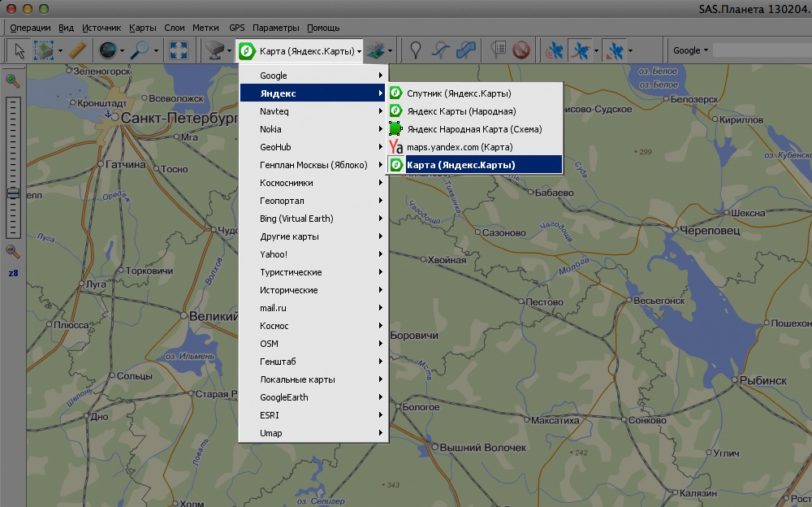Choose Яндекс Народная Карта (Схема)
Viewport: 812px width, 507px height.
(x=475, y=129)
